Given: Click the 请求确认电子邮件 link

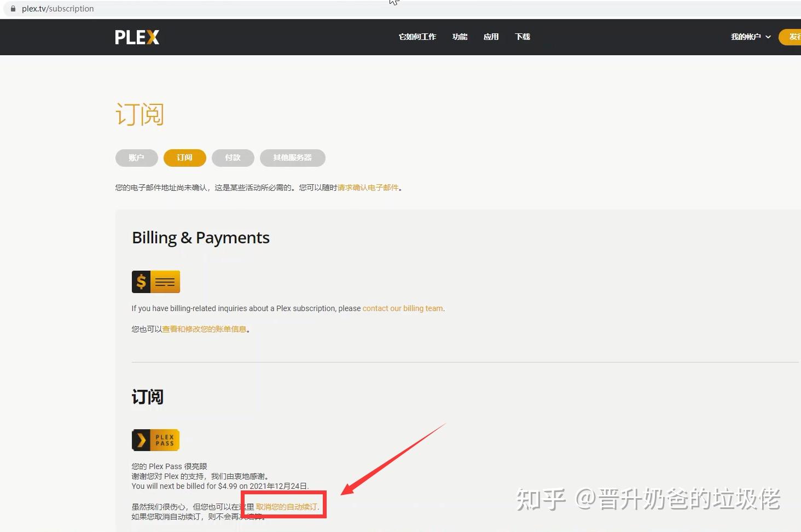Looking at the screenshot, I should (x=368, y=187).
